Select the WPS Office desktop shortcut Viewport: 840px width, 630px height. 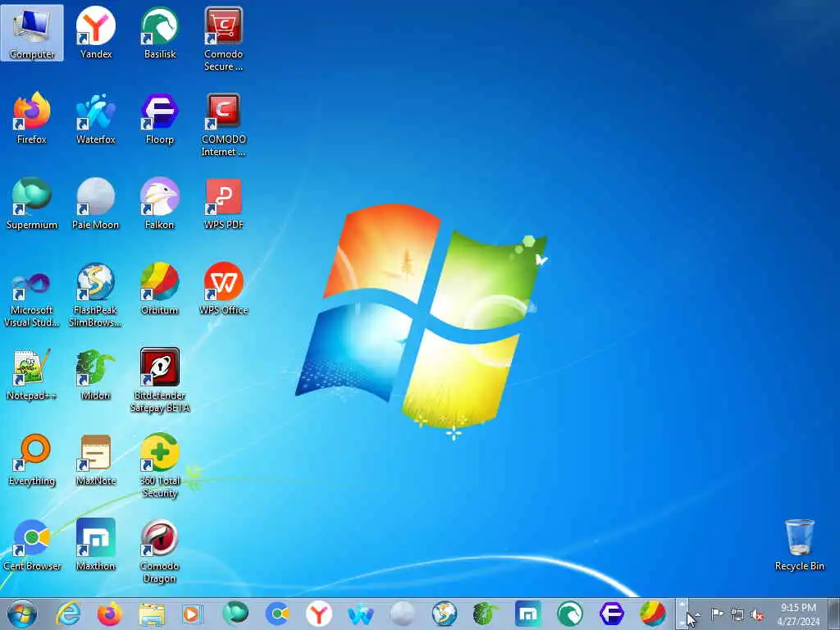(223, 289)
